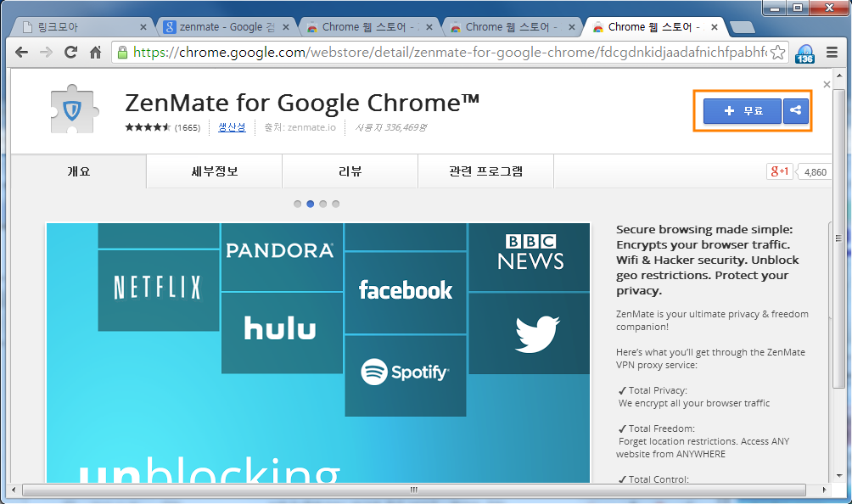The image size is (852, 504).
Task: Open the 생산성 category link
Action: [232, 127]
